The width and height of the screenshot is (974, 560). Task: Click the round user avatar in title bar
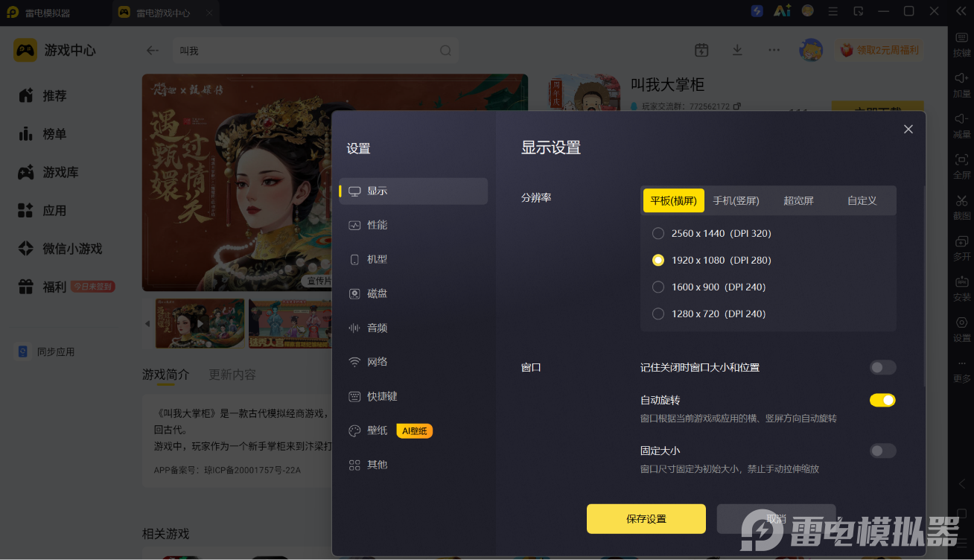pyautogui.click(x=808, y=11)
